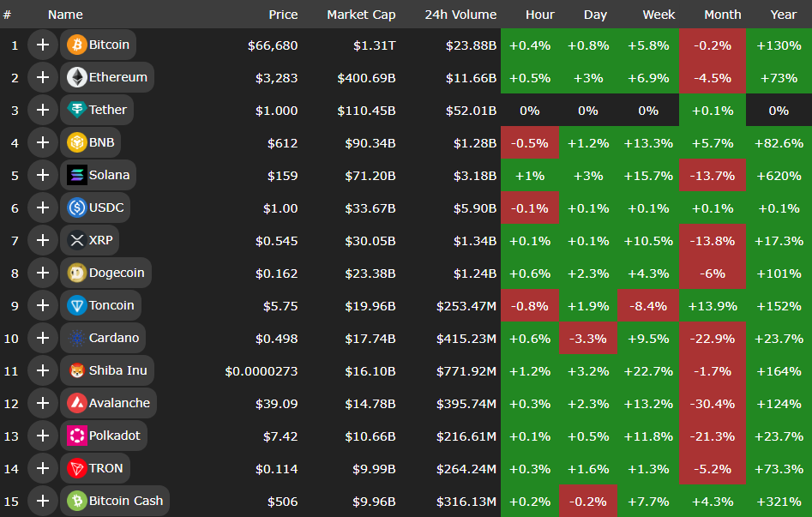The image size is (812, 517).
Task: Select the Week column header
Action: click(659, 15)
